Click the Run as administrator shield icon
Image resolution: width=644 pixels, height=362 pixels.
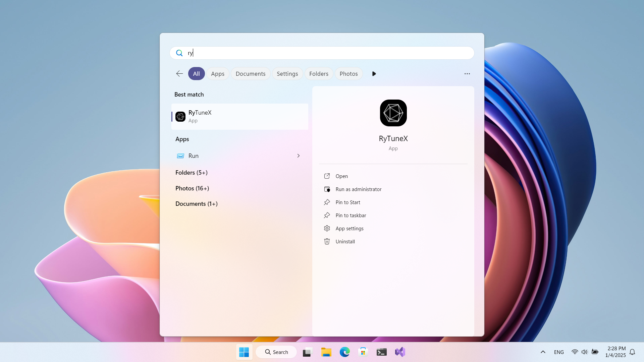click(x=327, y=189)
